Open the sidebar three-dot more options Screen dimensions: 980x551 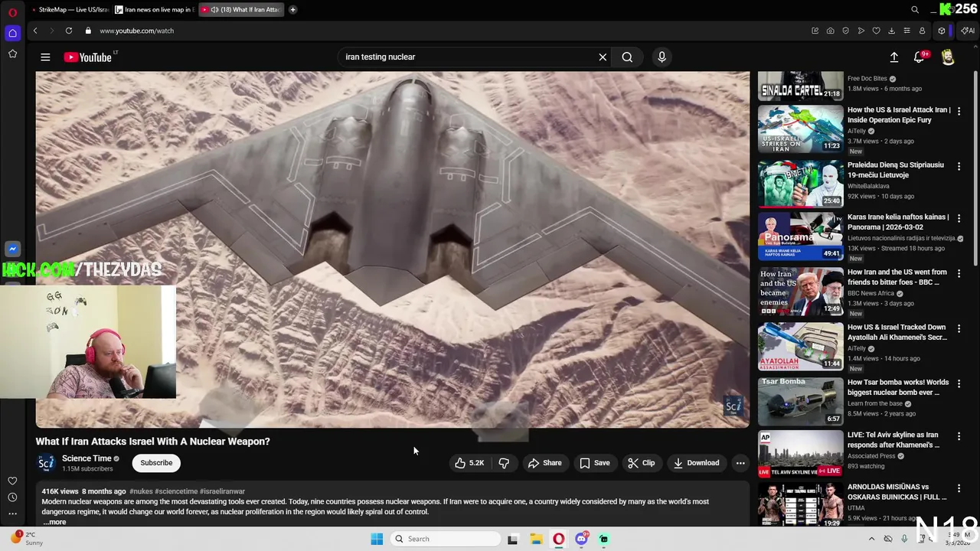(12, 514)
